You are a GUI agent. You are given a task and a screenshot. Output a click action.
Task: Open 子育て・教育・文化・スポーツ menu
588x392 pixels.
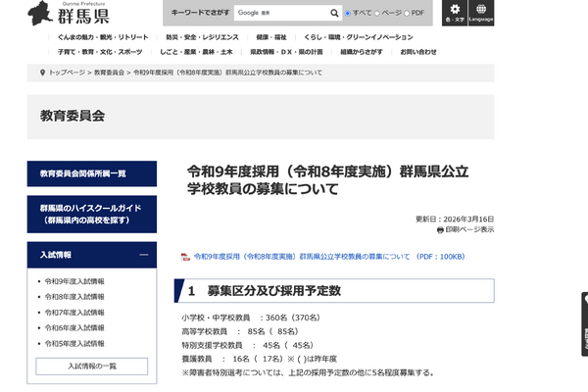(100, 52)
